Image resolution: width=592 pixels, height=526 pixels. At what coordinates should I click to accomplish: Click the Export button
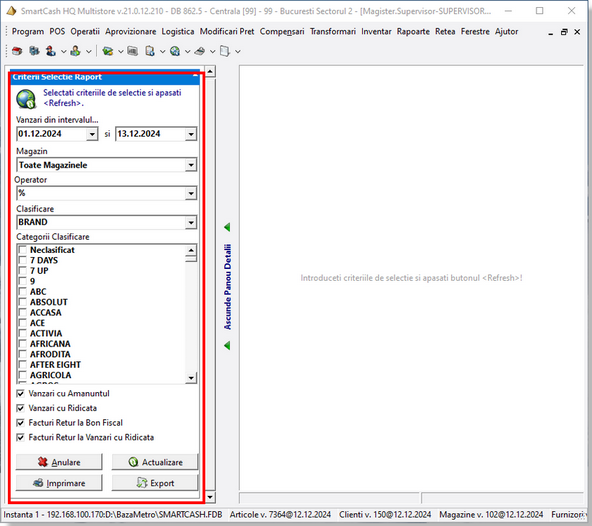155,483
